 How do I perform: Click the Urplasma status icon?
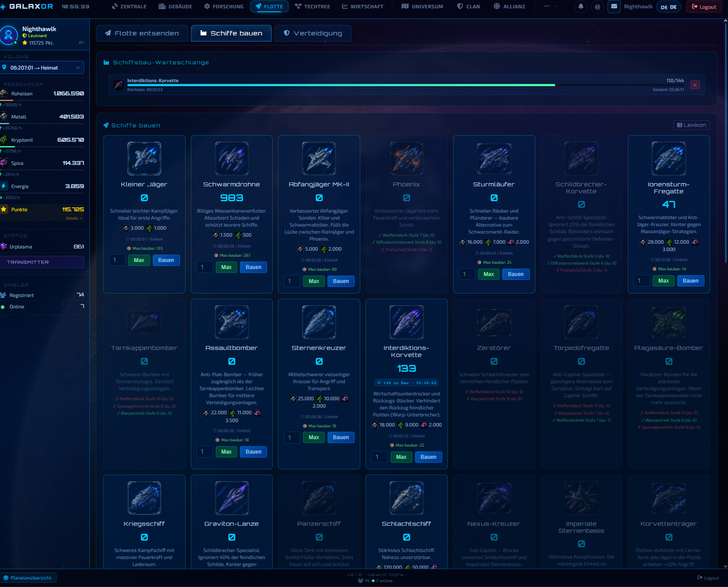(4, 246)
